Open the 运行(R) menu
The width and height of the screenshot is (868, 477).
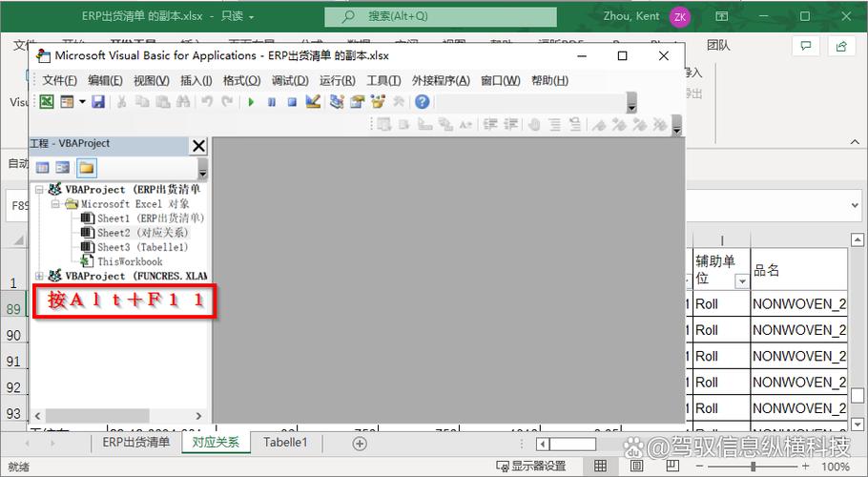coord(337,81)
